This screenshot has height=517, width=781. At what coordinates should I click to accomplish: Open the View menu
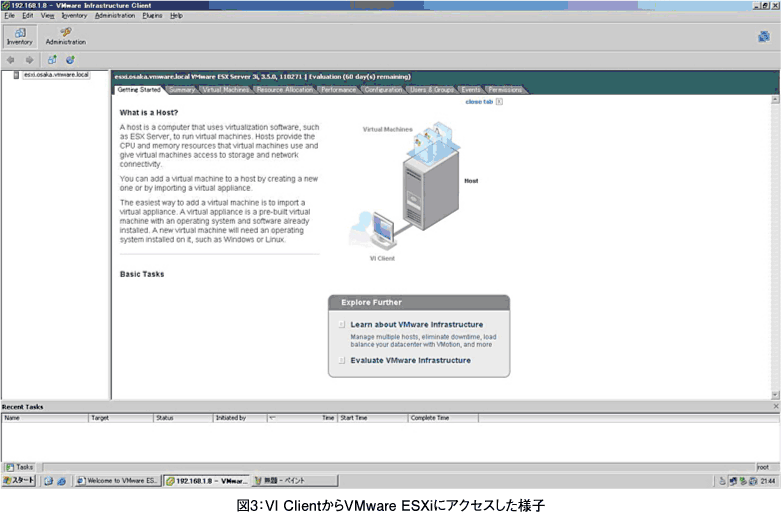47,15
